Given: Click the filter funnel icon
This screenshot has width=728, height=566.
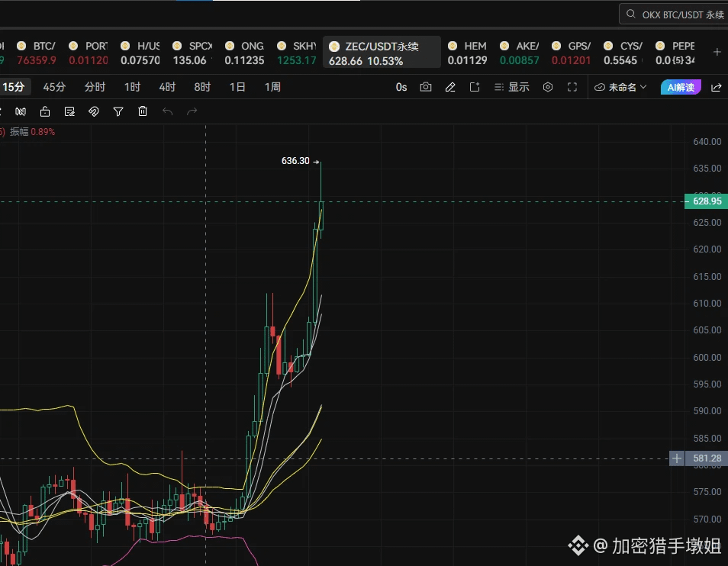Looking at the screenshot, I should click(x=118, y=111).
